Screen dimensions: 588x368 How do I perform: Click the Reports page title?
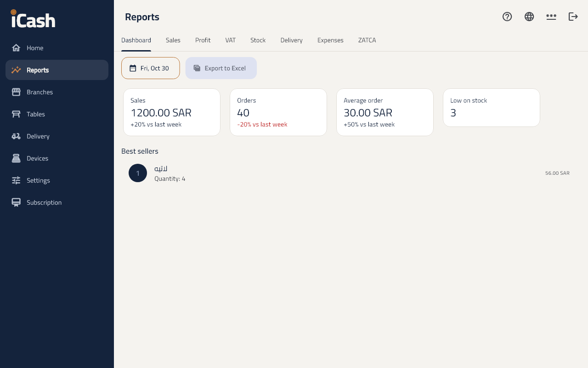coord(142,17)
